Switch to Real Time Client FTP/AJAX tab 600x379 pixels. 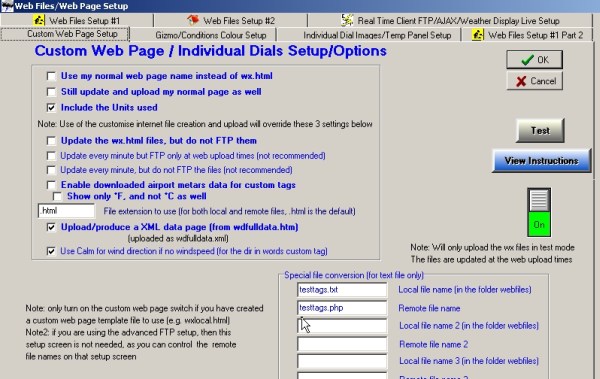click(450, 20)
